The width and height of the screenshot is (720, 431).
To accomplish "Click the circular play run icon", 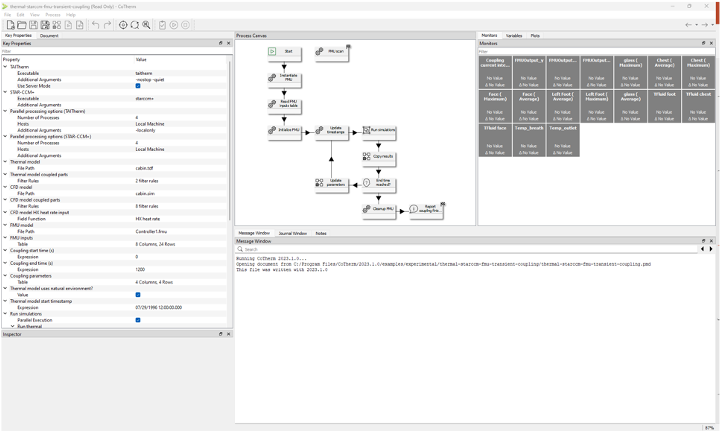I will (x=174, y=25).
